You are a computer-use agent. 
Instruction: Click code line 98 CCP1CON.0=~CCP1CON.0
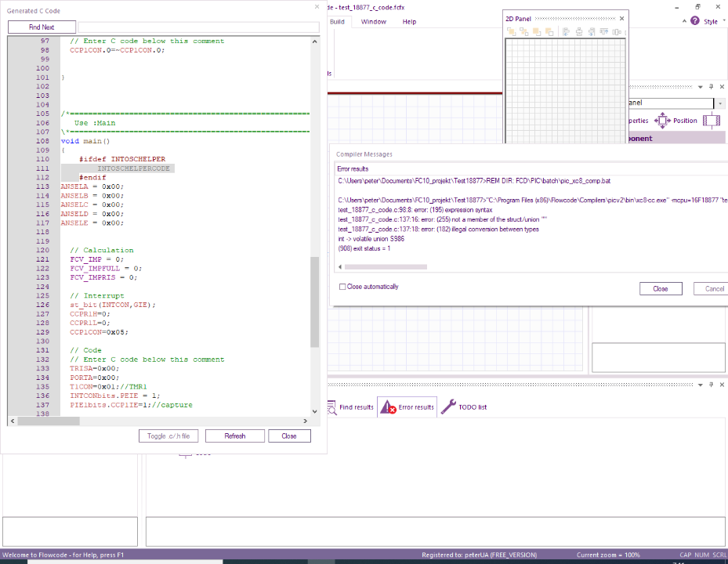pos(118,50)
